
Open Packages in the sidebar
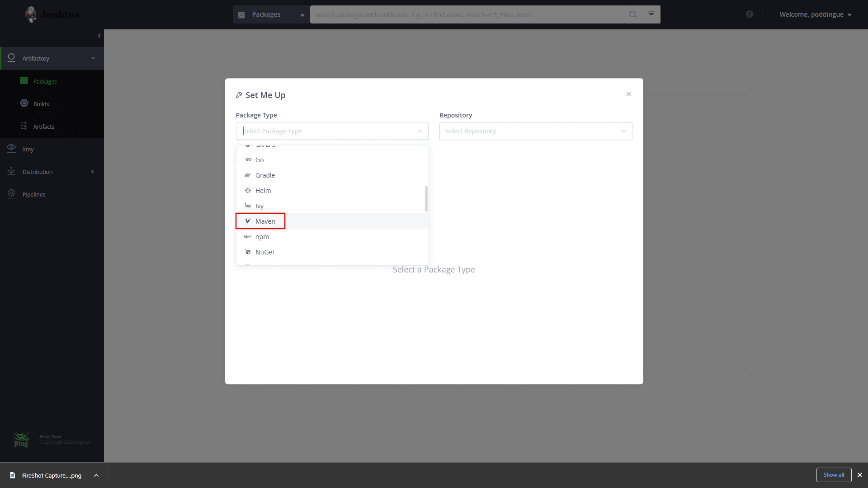(x=45, y=81)
